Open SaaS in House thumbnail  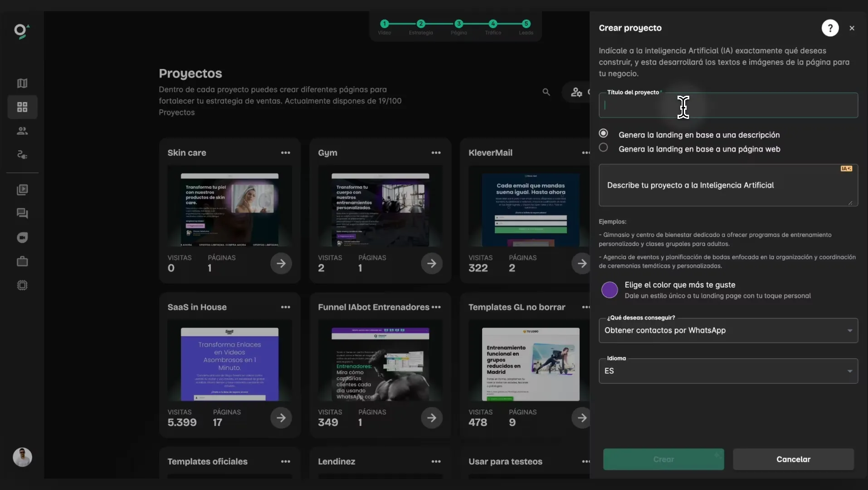(229, 361)
